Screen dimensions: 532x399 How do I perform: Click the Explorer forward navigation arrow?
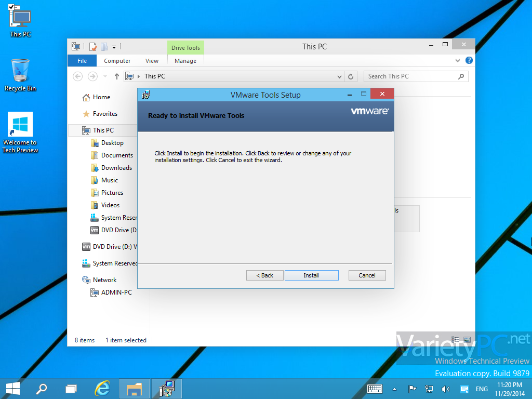(x=92, y=76)
